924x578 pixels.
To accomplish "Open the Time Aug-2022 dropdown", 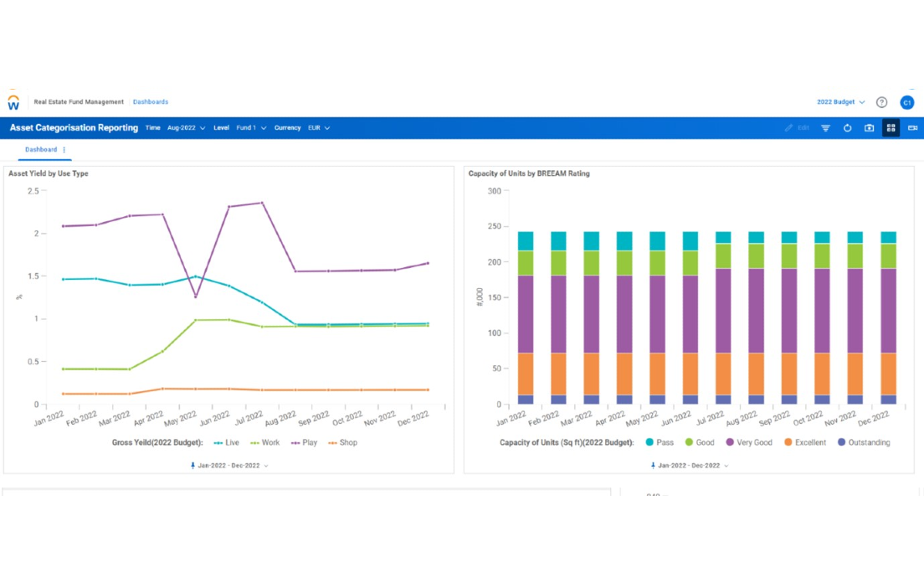I will [186, 128].
